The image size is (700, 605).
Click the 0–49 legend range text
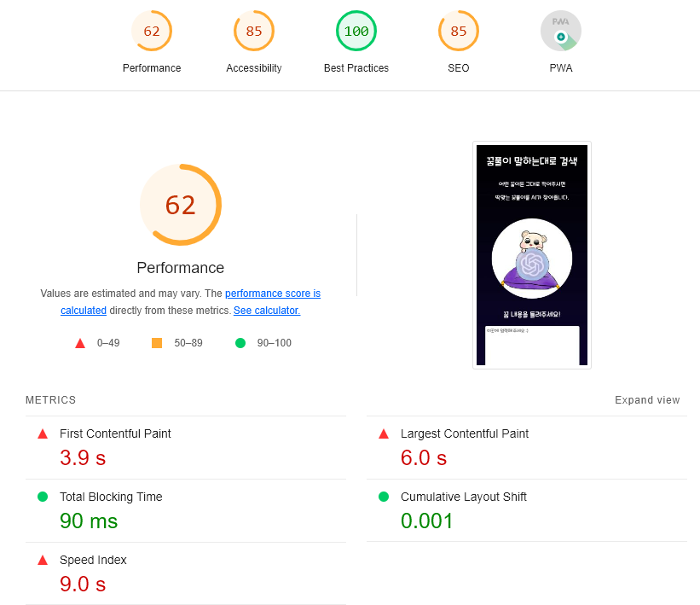[x=108, y=343]
